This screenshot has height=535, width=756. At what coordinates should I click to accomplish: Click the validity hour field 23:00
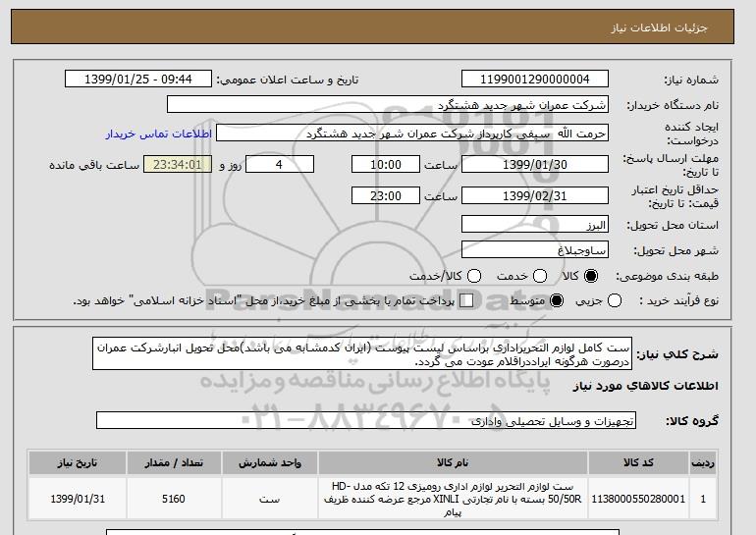(386, 195)
